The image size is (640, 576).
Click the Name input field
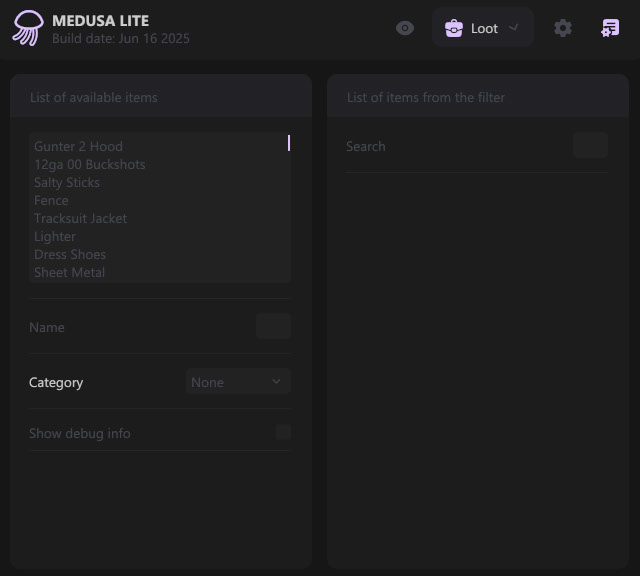[273, 327]
